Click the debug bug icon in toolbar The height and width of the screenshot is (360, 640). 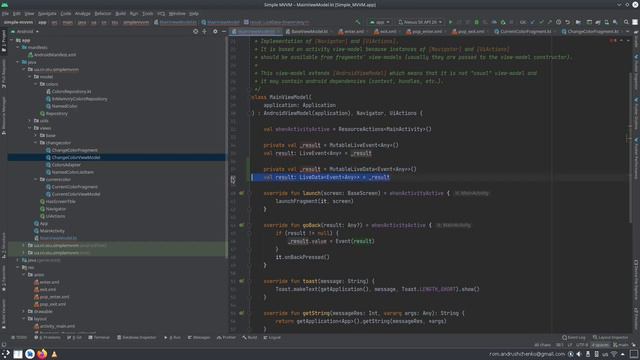click(x=476, y=22)
